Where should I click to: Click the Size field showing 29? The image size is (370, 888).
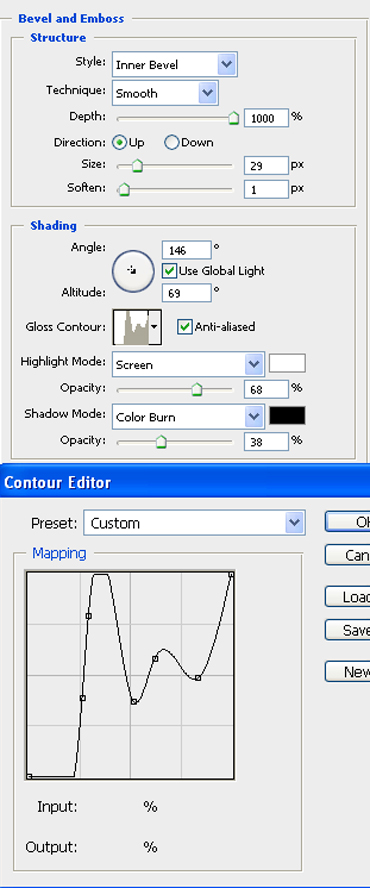coord(266,165)
